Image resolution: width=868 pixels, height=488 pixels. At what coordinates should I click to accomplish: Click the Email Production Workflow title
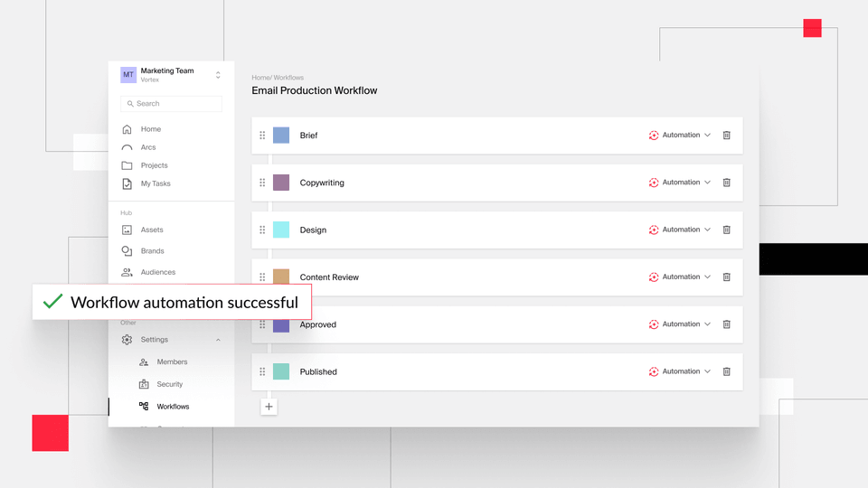(315, 90)
